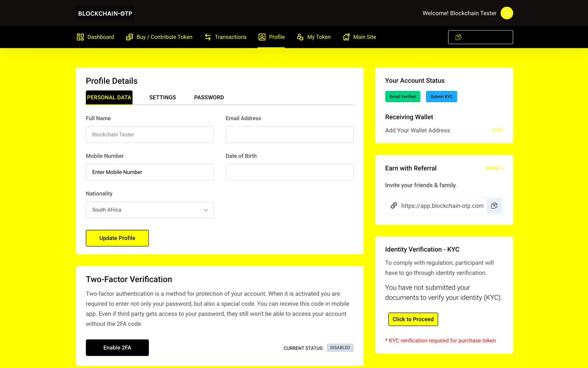Click the Mobile Number input field
The width and height of the screenshot is (588, 368).
150,172
